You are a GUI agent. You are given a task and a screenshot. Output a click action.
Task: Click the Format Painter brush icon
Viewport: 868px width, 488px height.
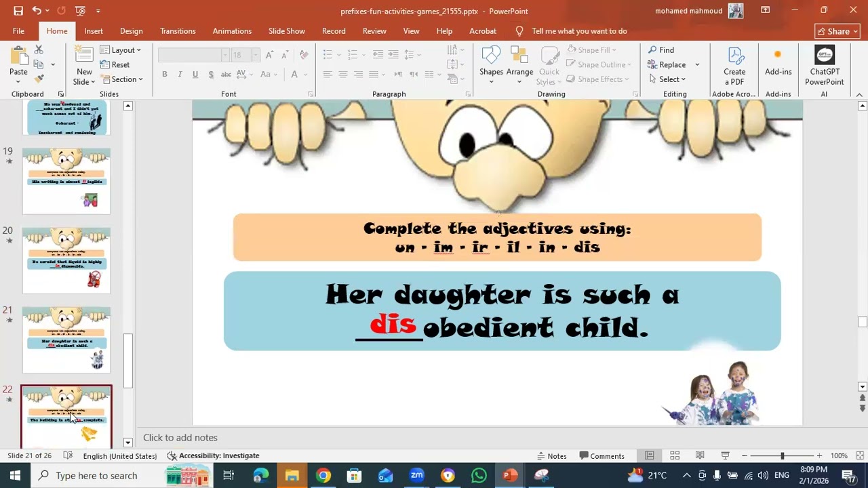click(x=39, y=79)
